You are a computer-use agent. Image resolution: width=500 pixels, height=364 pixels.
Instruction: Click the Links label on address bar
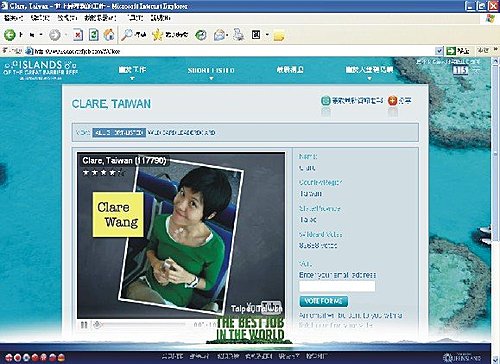pyautogui.click(x=483, y=51)
